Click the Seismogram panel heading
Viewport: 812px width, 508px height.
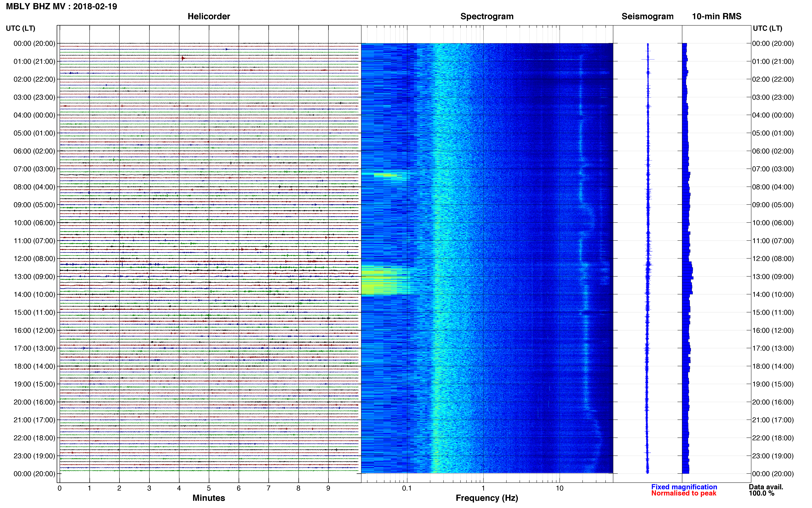tap(647, 16)
